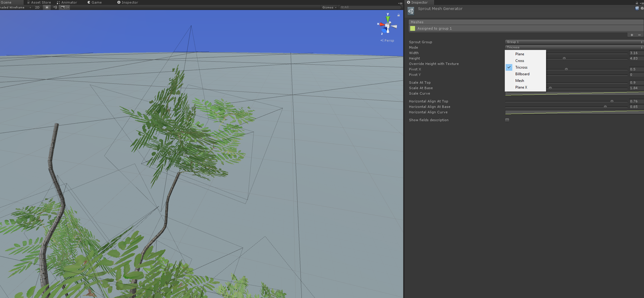Open the Sprout Group dropdown
Image resolution: width=644 pixels, height=298 pixels.
(574, 42)
